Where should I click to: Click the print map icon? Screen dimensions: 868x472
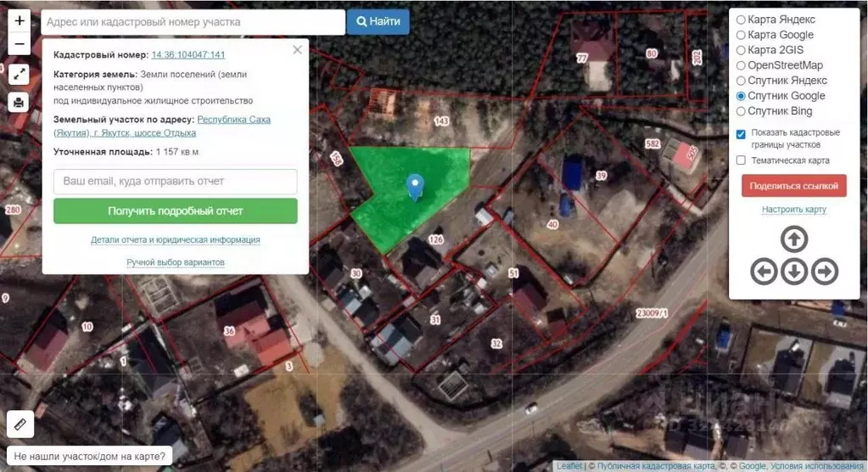click(x=20, y=103)
